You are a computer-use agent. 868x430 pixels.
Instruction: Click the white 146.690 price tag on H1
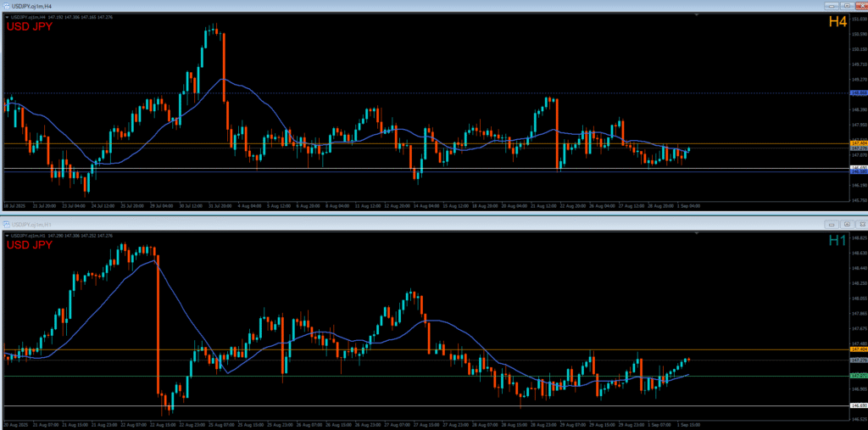click(858, 405)
